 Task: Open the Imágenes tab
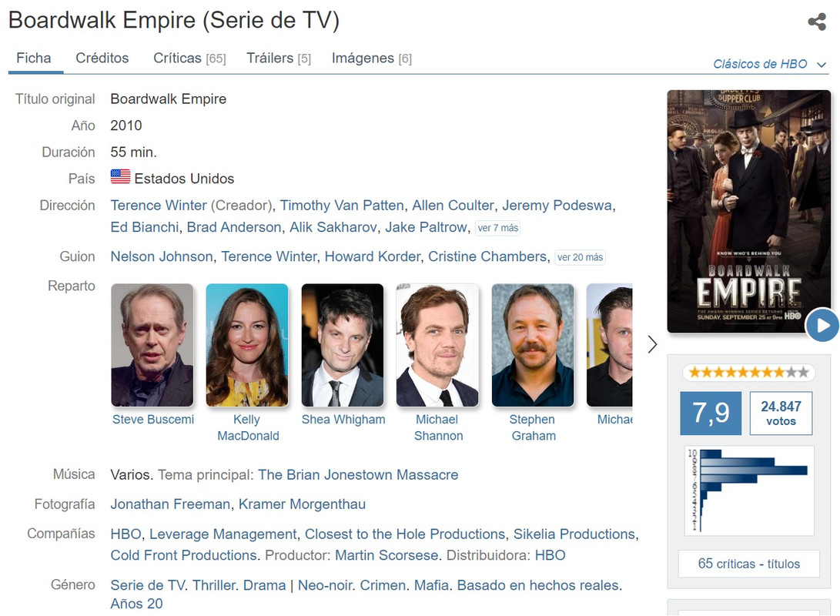tap(372, 58)
